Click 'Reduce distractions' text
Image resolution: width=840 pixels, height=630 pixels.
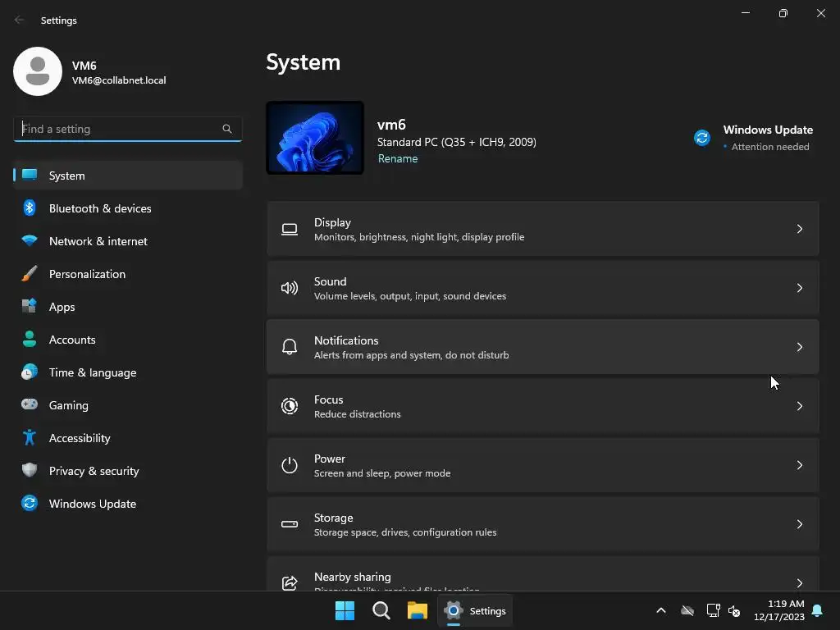[x=358, y=414]
